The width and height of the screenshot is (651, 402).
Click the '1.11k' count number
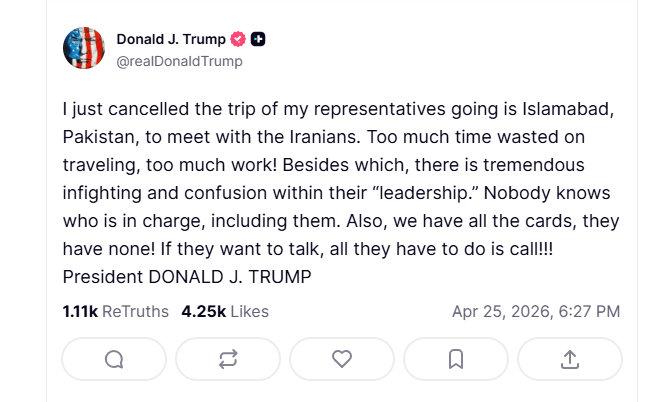coord(80,311)
